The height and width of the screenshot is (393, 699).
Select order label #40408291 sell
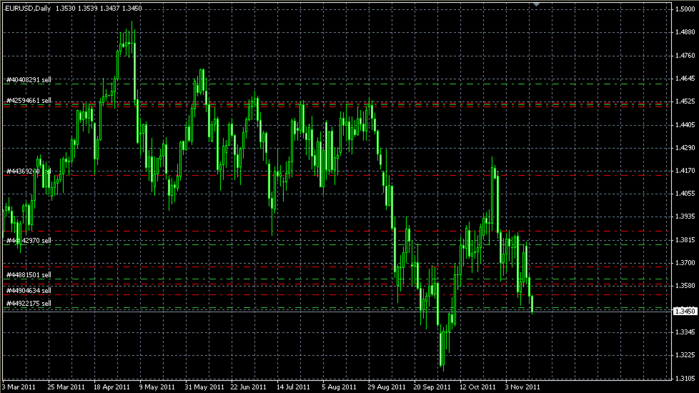(x=29, y=80)
